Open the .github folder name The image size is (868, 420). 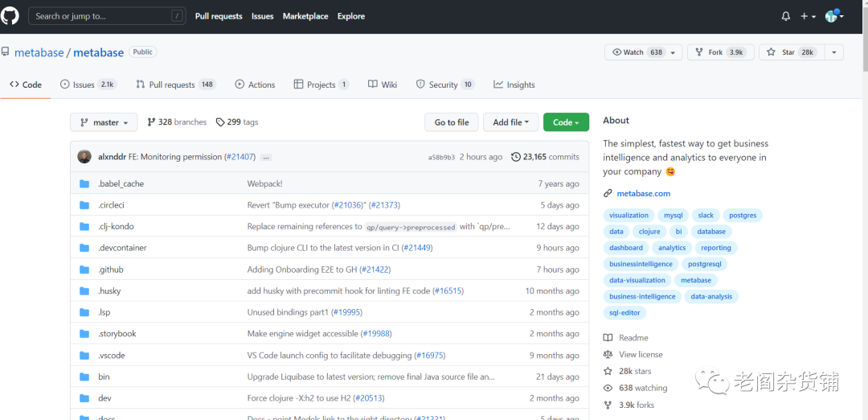pos(111,270)
